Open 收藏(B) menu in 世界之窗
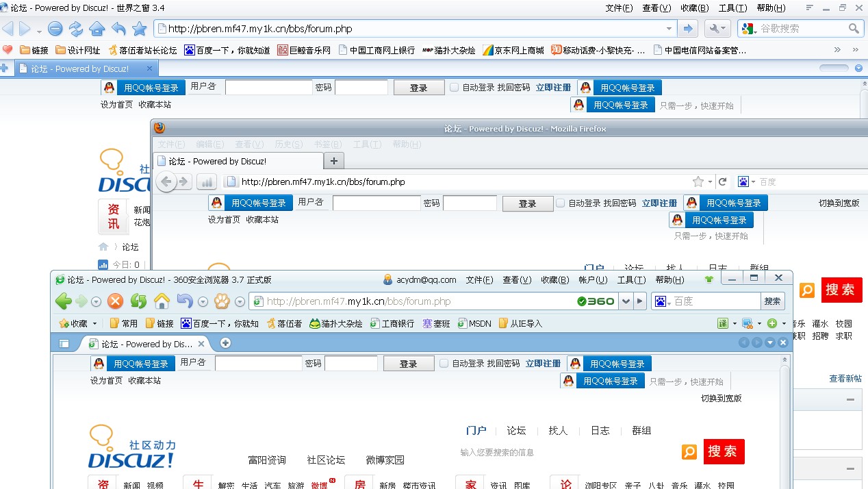Screen dimensions: 868x489 pos(694,8)
